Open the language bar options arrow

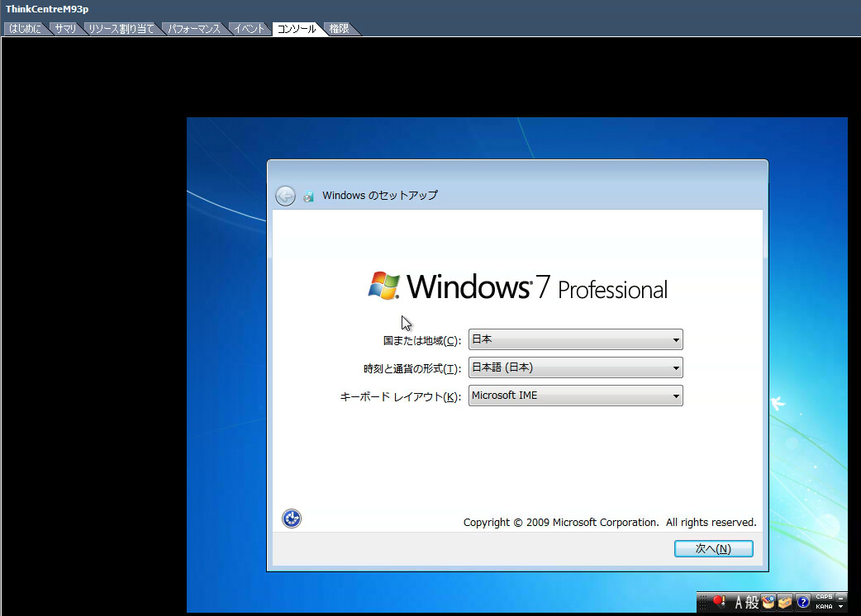click(840, 607)
